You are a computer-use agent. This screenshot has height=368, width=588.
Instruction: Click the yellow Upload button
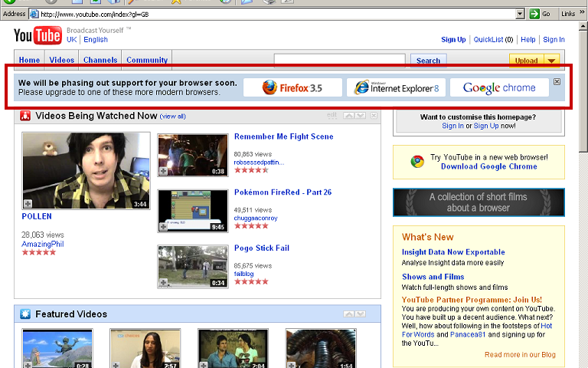tap(527, 61)
